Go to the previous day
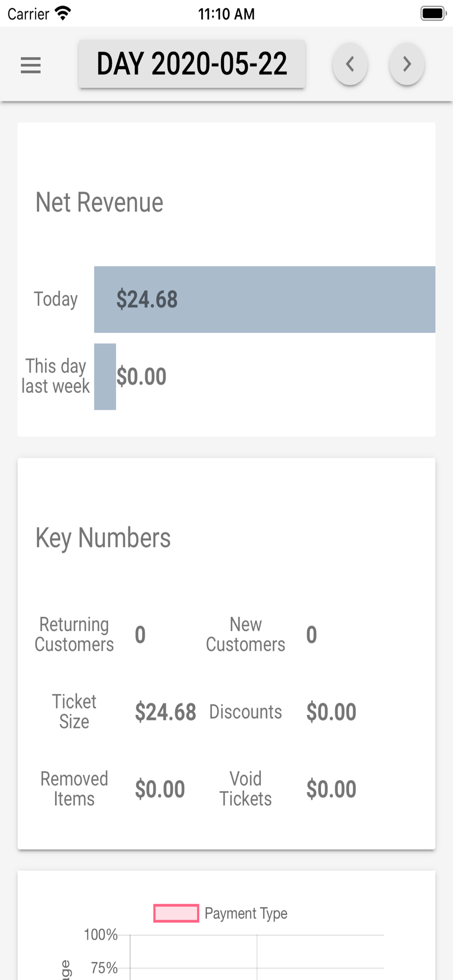This screenshot has width=453, height=980. coord(350,64)
